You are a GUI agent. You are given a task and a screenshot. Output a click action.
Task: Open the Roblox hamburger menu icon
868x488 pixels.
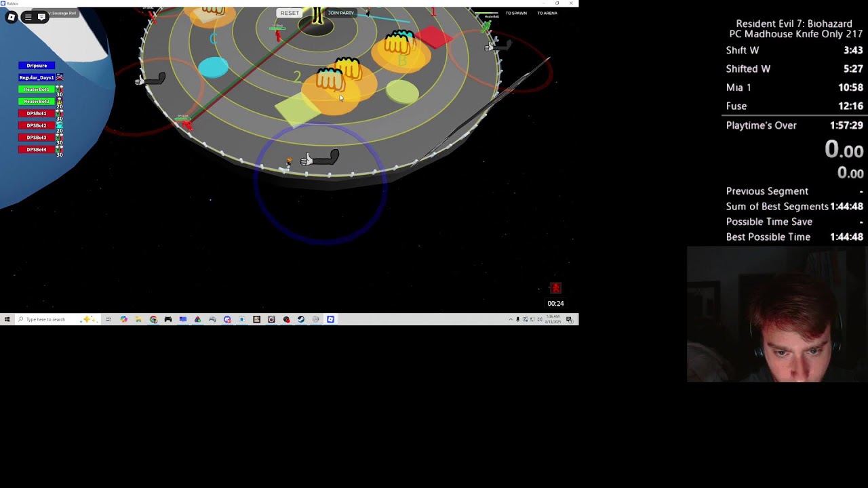coord(28,17)
